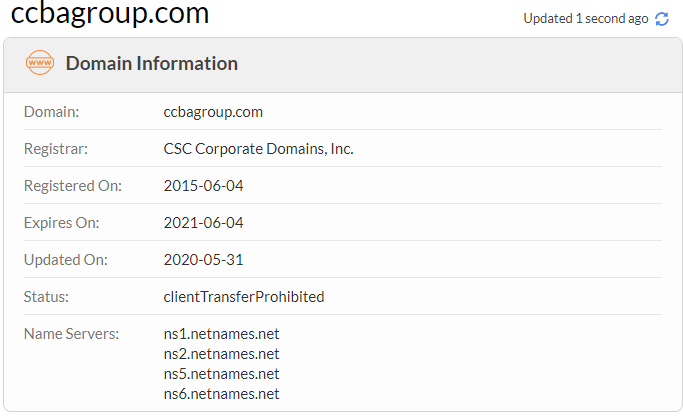This screenshot has width=683, height=416.
Task: Click ns6.netnames.net name server
Action: coord(221,394)
